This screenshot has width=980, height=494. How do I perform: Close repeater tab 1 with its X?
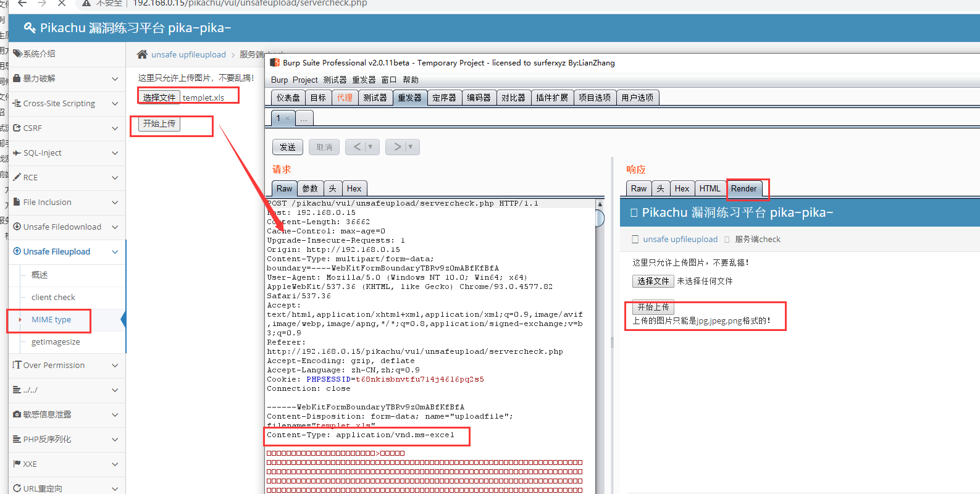point(287,118)
